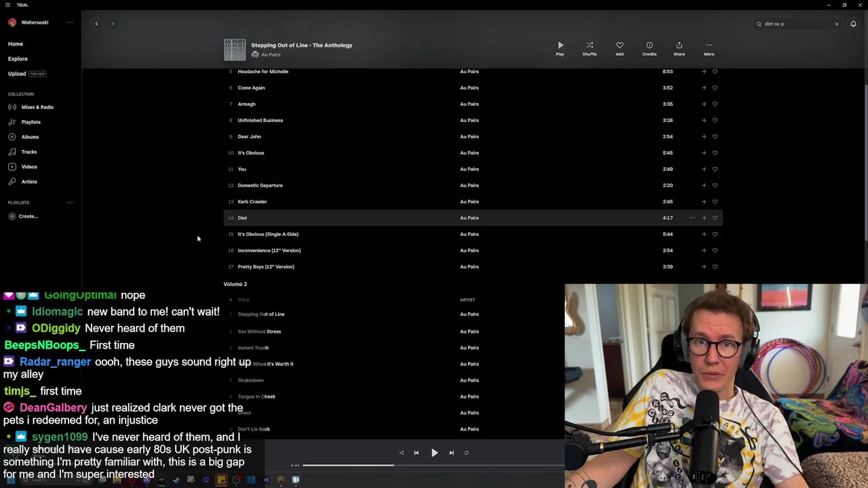This screenshot has height=488, width=868.
Task: Skip to next track in player
Action: [451, 453]
